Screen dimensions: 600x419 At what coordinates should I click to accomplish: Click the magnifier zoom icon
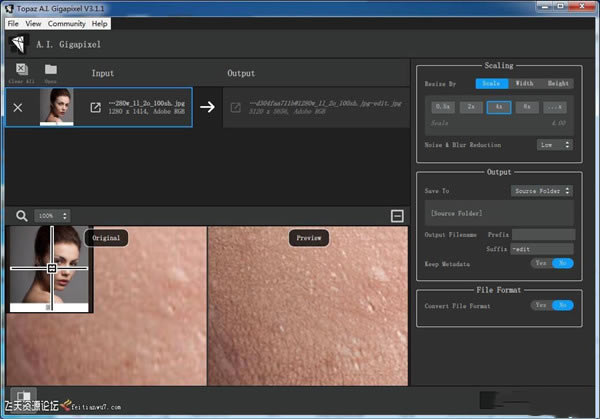click(x=21, y=215)
